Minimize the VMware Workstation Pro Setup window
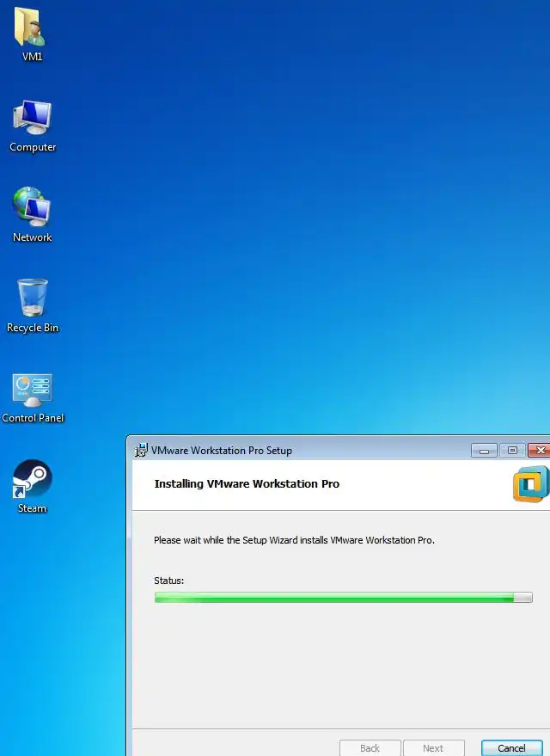 (484, 451)
